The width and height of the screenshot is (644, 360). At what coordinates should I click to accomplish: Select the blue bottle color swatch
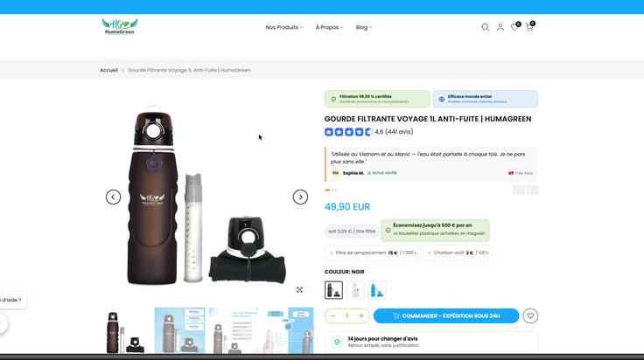pos(377,290)
